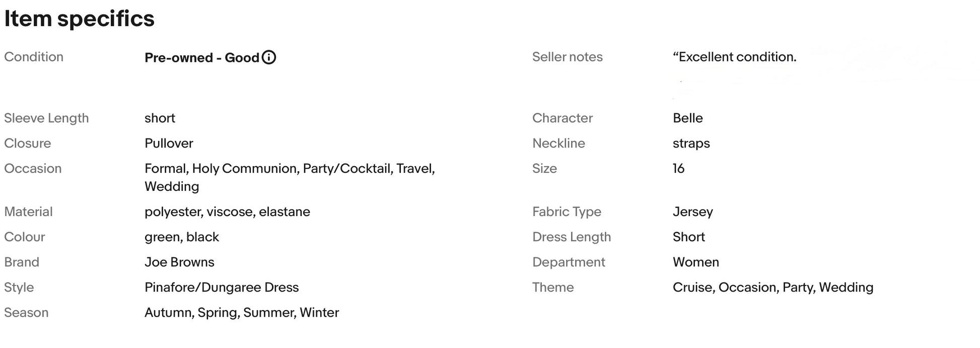Click the Belle character value
This screenshot has width=980, height=348.
687,118
